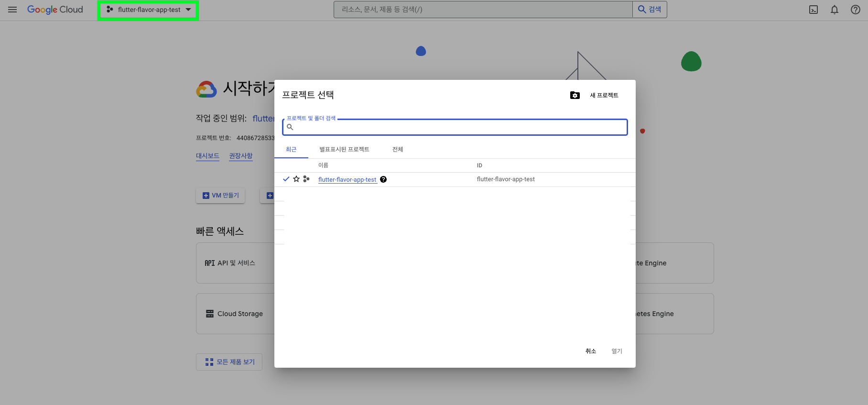Click the 취소 cancel button
The width and height of the screenshot is (868, 405).
tap(591, 351)
